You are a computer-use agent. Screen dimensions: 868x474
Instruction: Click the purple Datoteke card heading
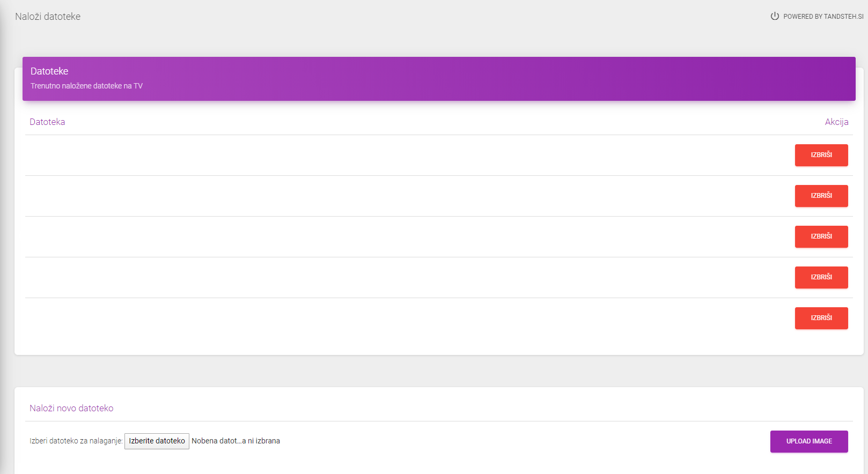click(x=49, y=71)
